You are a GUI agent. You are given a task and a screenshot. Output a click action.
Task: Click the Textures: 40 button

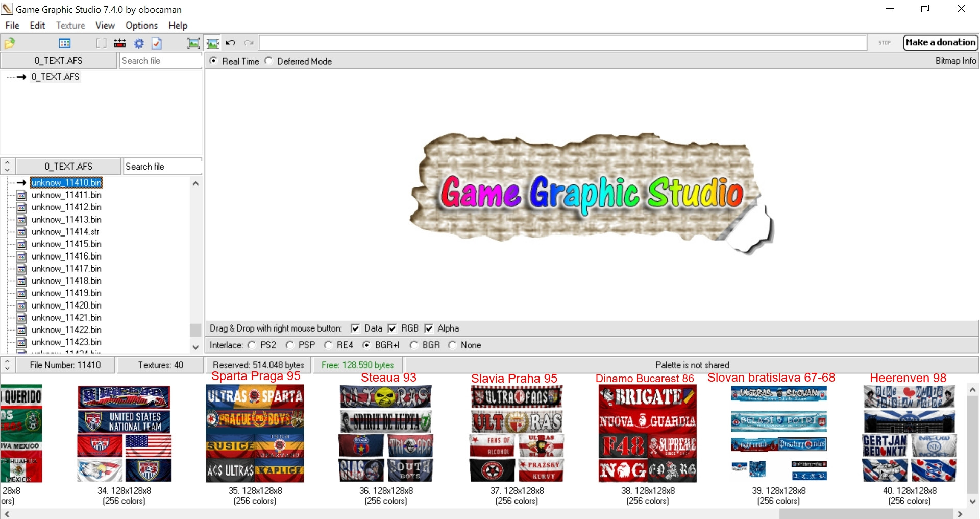[x=160, y=365]
